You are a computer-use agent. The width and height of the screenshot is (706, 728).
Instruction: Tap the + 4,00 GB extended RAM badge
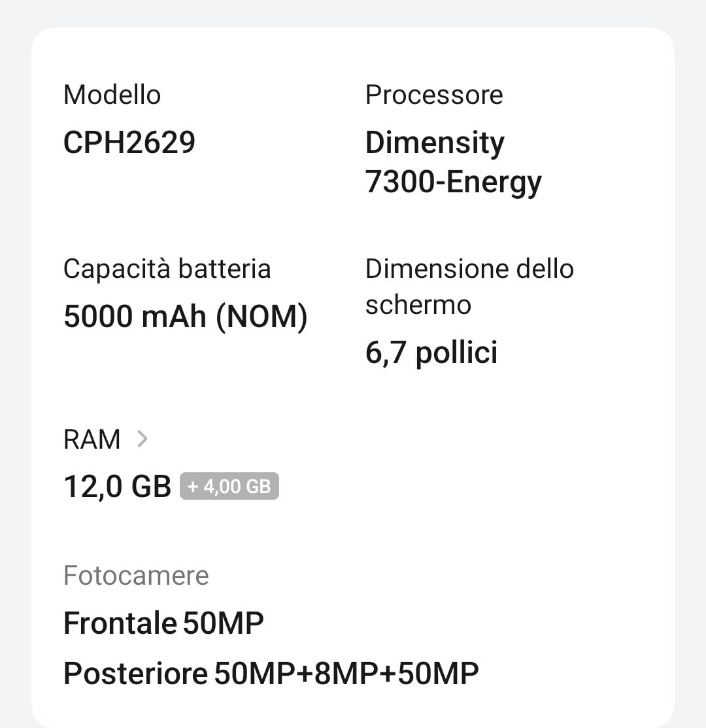[x=229, y=486]
